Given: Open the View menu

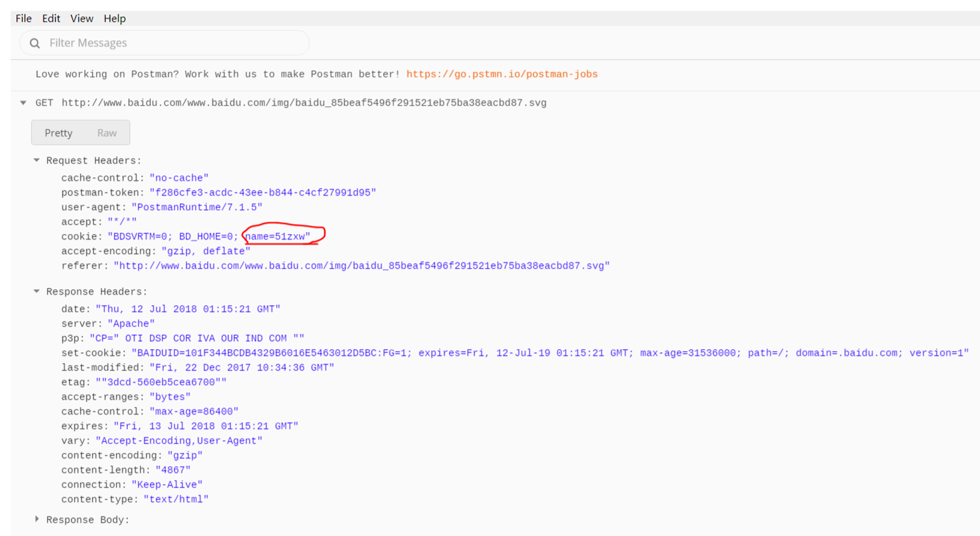Looking at the screenshot, I should click(x=82, y=18).
